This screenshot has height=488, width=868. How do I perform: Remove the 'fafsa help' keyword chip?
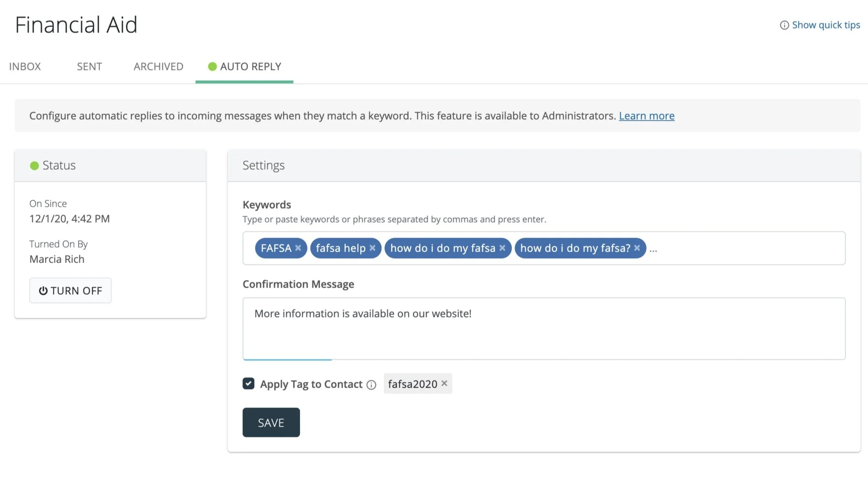[x=373, y=248]
